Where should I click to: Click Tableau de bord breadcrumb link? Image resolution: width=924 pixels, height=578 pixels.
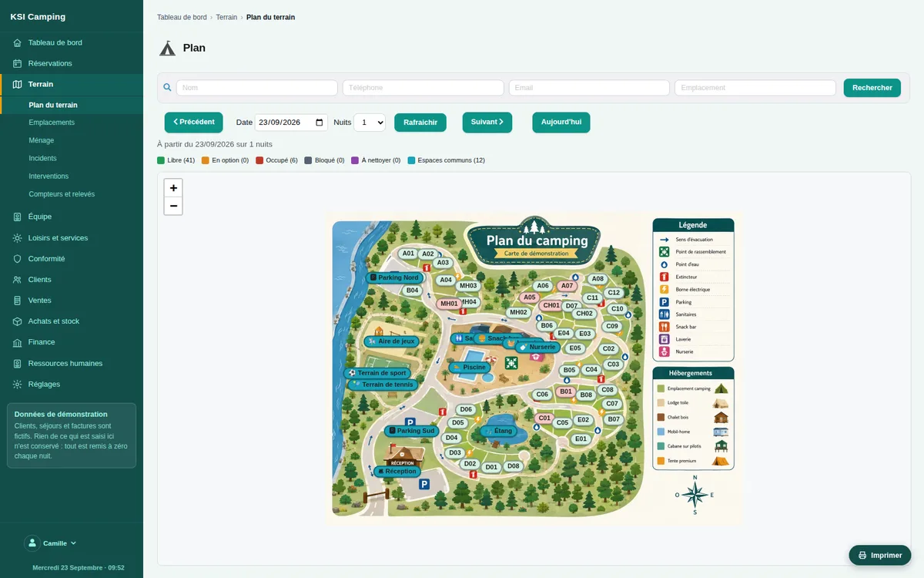(182, 17)
